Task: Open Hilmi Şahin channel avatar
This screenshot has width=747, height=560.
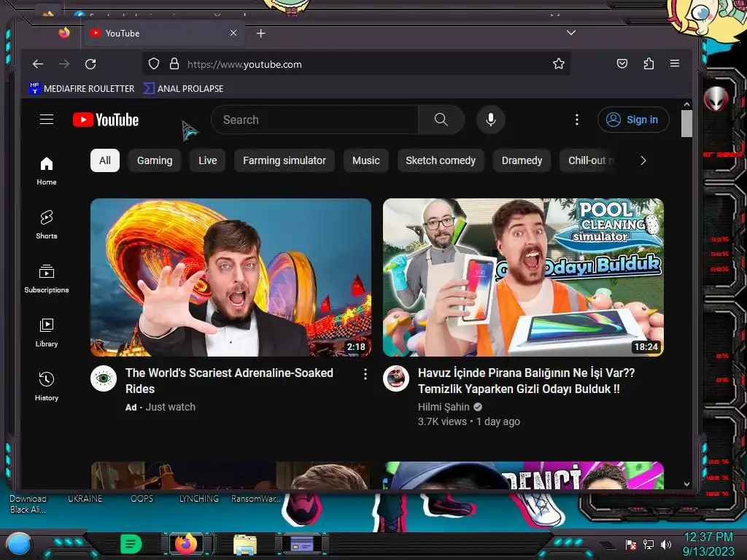Action: [x=396, y=378]
